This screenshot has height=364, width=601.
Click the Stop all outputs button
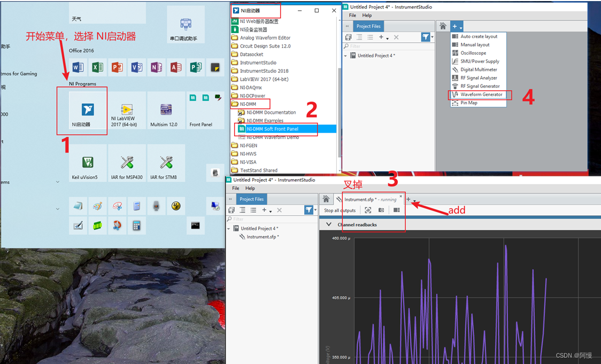point(340,211)
